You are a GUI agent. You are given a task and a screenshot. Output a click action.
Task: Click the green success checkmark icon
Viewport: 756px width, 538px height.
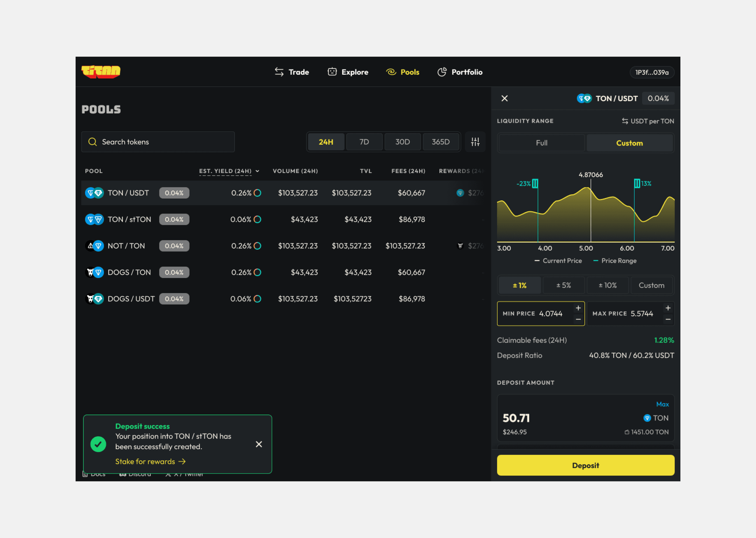(98, 444)
